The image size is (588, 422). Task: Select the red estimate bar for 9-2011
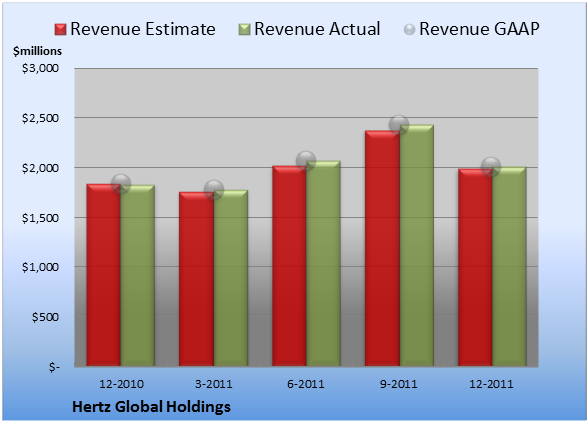point(382,248)
